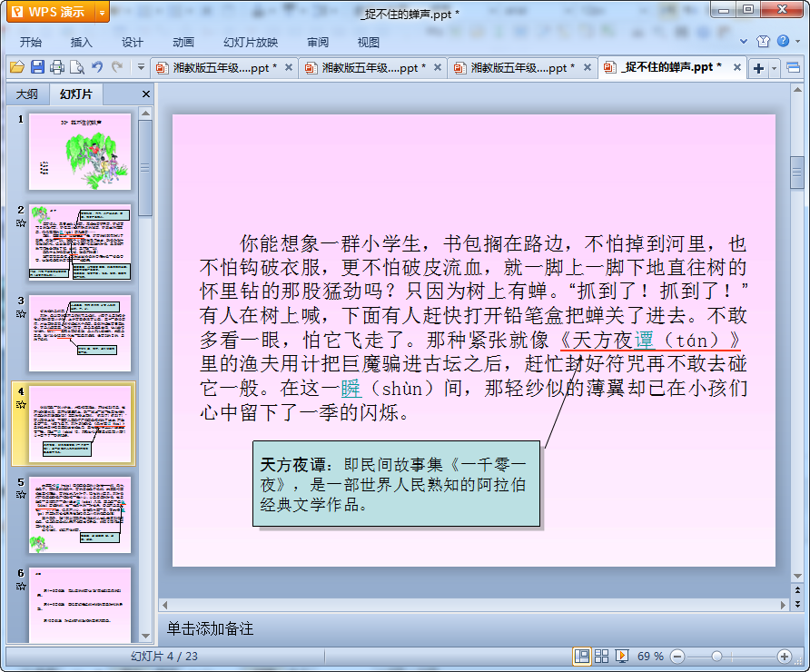Viewport: 810px width, 672px height.
Task: Open the WPS 演示 application menu
Action: pyautogui.click(x=51, y=12)
